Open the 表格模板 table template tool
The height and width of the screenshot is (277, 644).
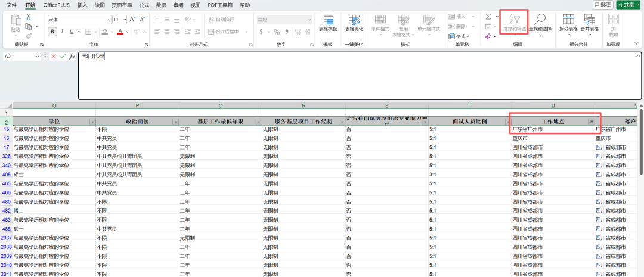point(328,23)
